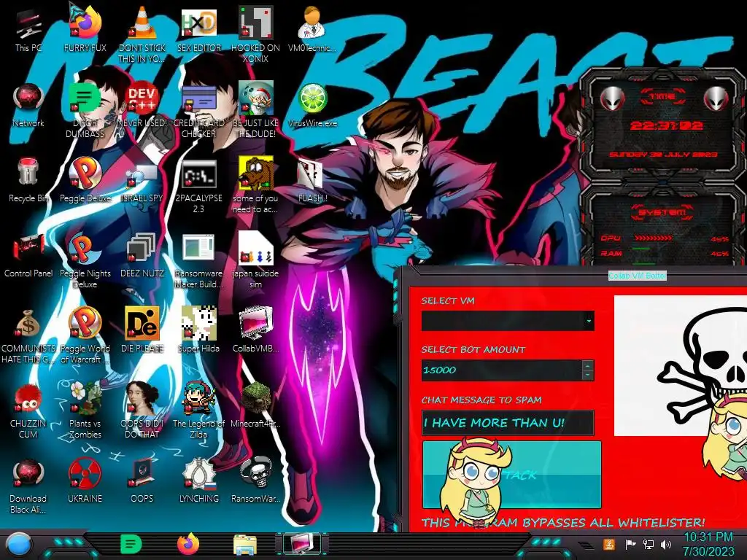Open the Action Center flag icon
The width and height of the screenshot is (747, 560).
click(630, 544)
